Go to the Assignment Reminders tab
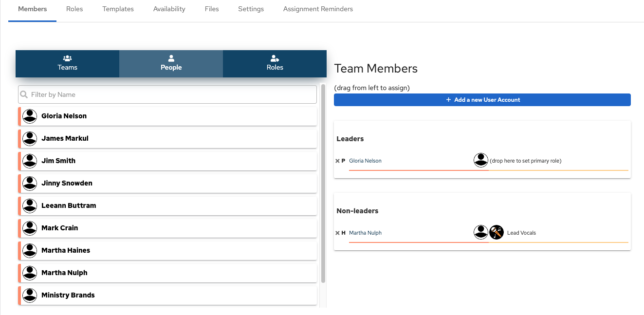Viewport: 644px width, 315px height. click(x=318, y=9)
